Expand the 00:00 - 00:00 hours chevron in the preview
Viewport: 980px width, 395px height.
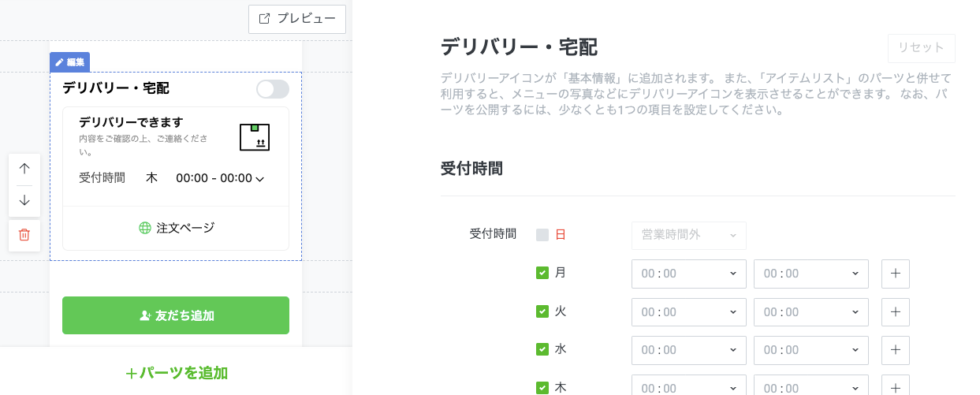260,179
